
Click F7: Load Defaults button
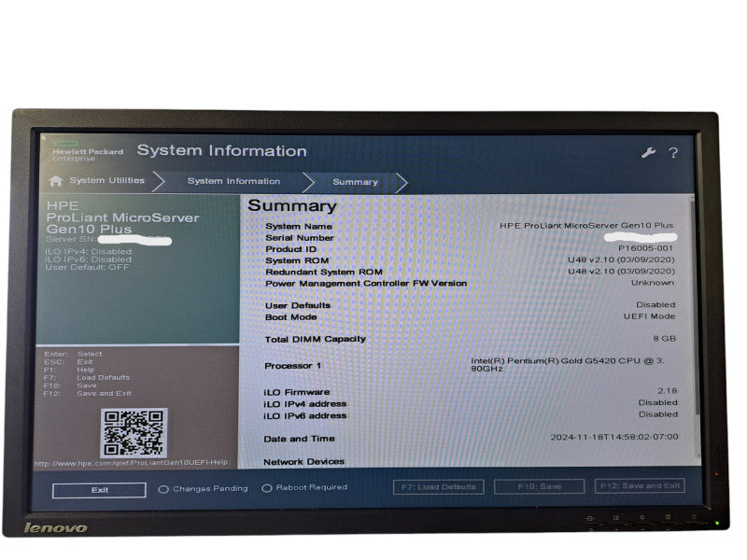tap(438, 486)
